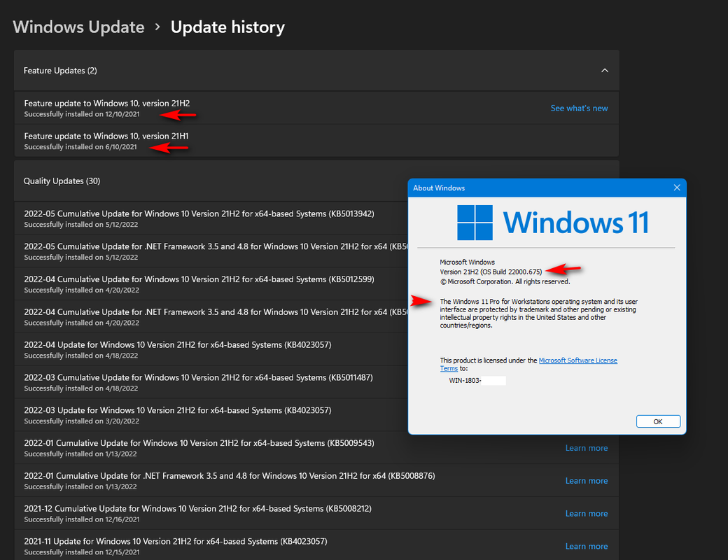This screenshot has width=728, height=560.
Task: Open the Windows Update breadcrumb
Action: click(x=78, y=27)
